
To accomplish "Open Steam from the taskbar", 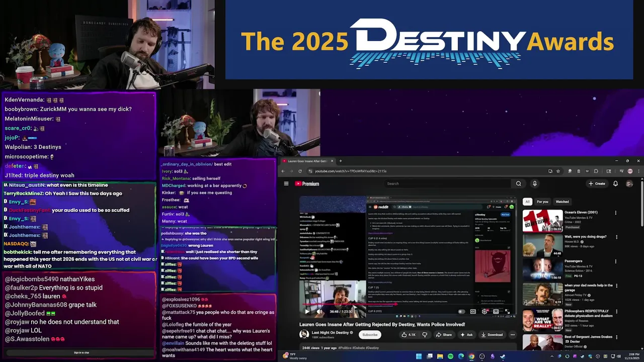I will click(x=503, y=356).
